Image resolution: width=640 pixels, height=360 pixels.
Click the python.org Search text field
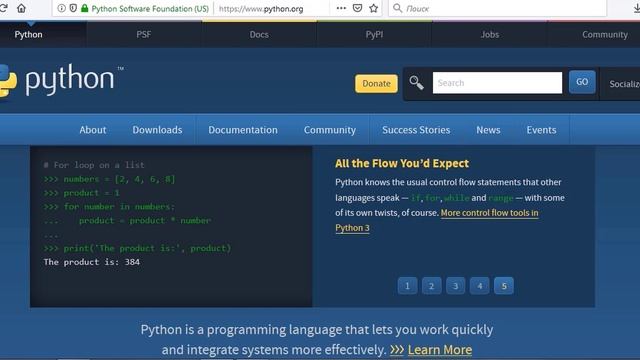click(497, 83)
